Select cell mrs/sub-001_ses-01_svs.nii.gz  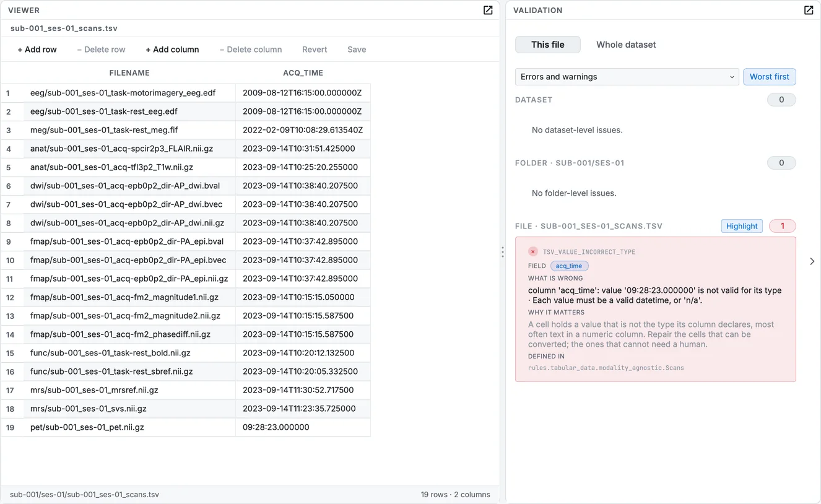click(x=129, y=409)
